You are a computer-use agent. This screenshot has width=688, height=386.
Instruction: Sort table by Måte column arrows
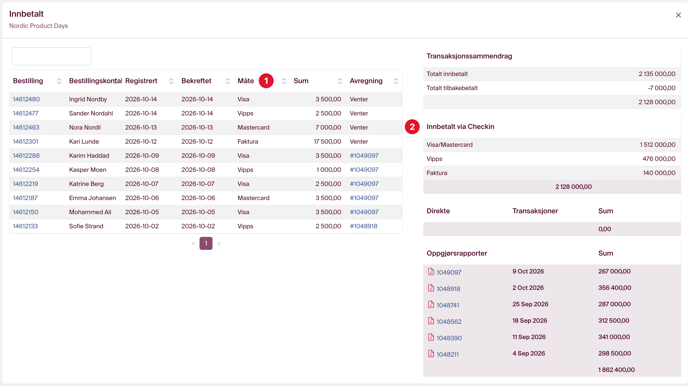tap(283, 81)
